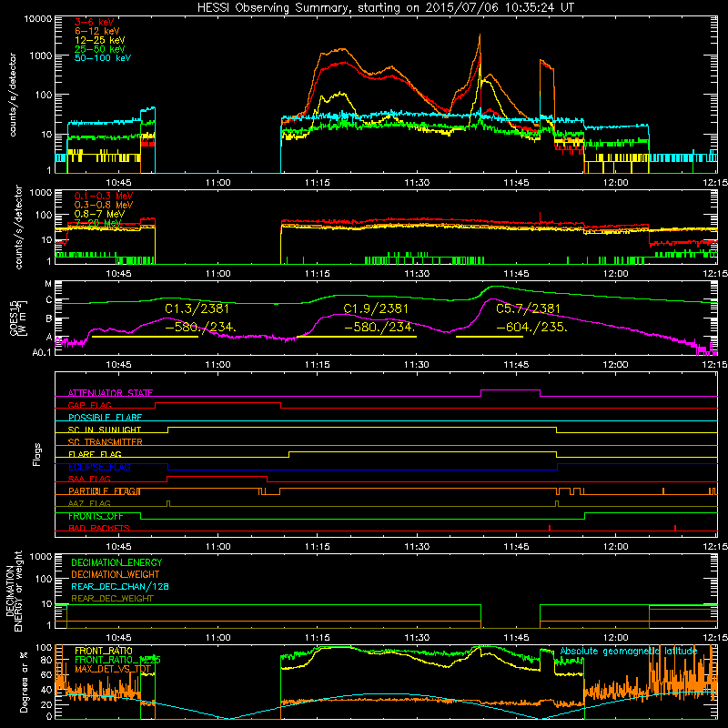Image resolution: width=728 pixels, height=728 pixels.
Task: Click the MAX_DET_VS_TOT legend label
Action: 113,669
